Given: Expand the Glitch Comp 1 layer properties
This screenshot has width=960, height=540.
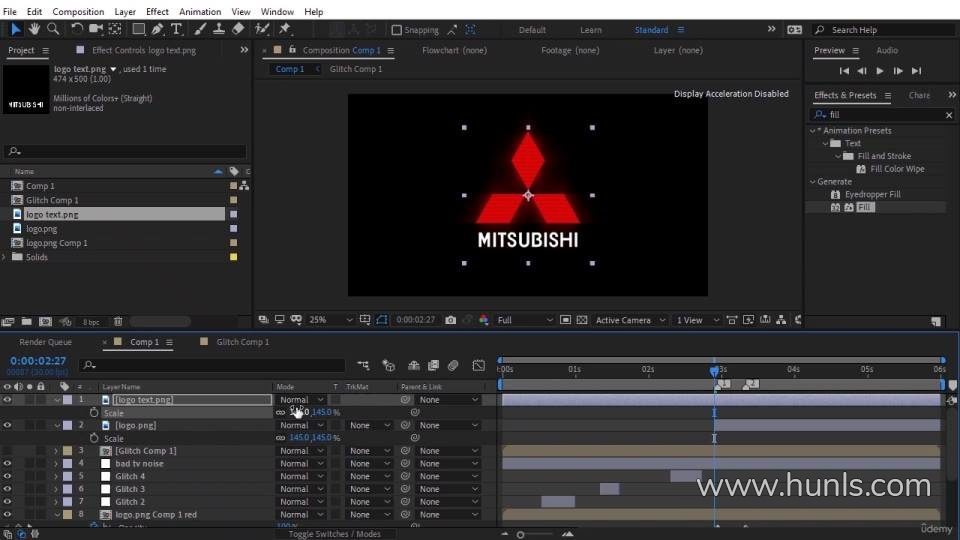Looking at the screenshot, I should [x=56, y=451].
